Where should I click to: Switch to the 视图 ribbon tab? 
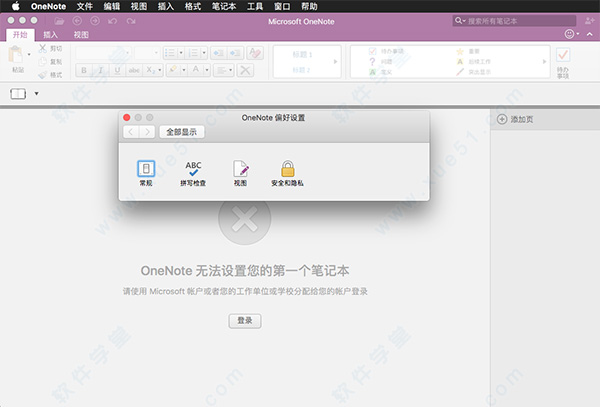(81, 35)
